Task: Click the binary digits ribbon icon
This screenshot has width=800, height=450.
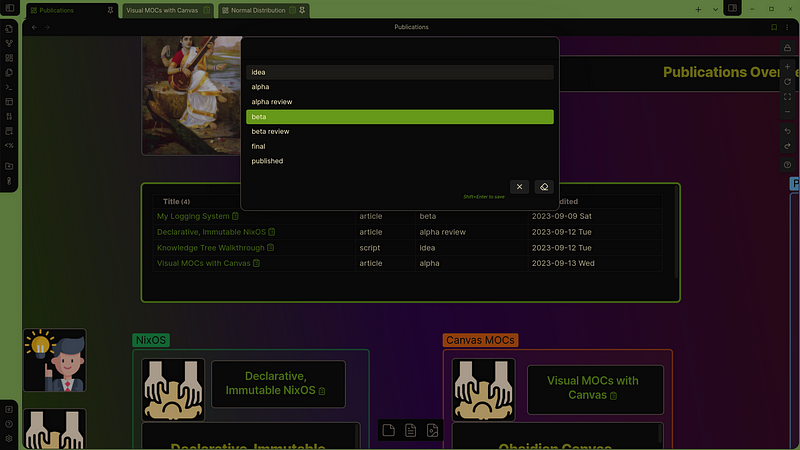Action: pos(9,116)
